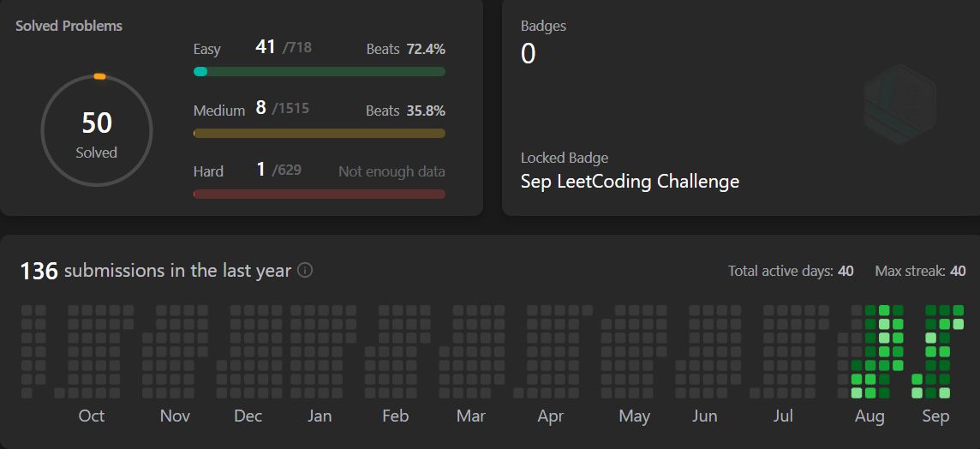Click the submissions info icon
This screenshot has width=980, height=449.
coord(305,270)
